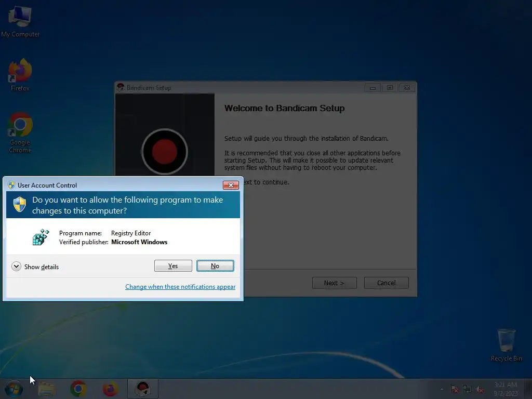
Task: Open the Windows Start button
Action: tap(14, 389)
